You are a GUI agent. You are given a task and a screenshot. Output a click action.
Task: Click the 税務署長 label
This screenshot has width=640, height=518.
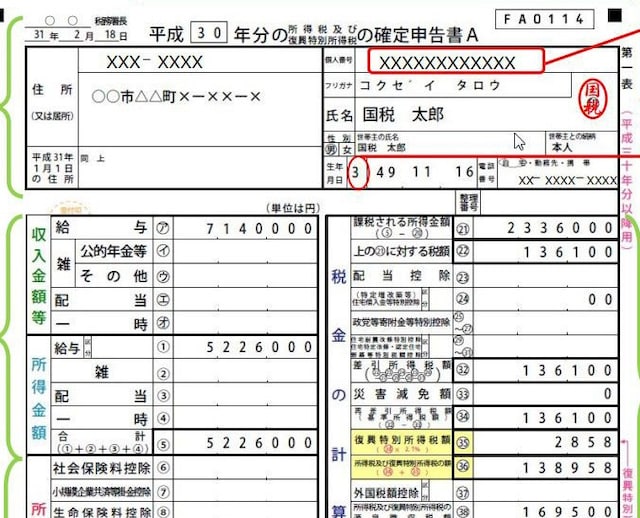[110, 21]
